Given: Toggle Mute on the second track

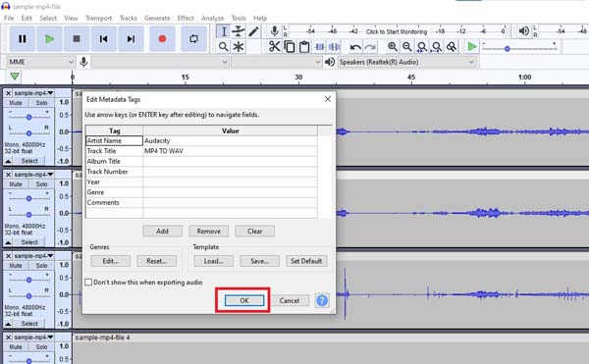Looking at the screenshot, I should tap(16, 184).
